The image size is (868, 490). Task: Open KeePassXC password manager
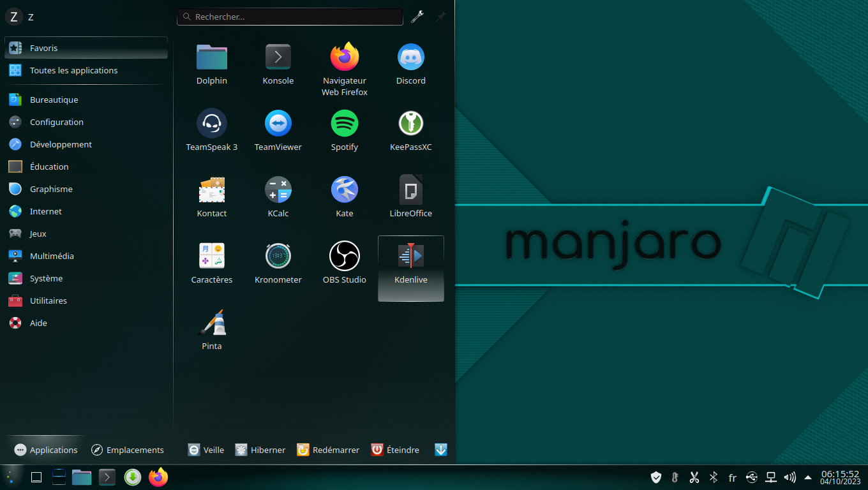coord(411,131)
